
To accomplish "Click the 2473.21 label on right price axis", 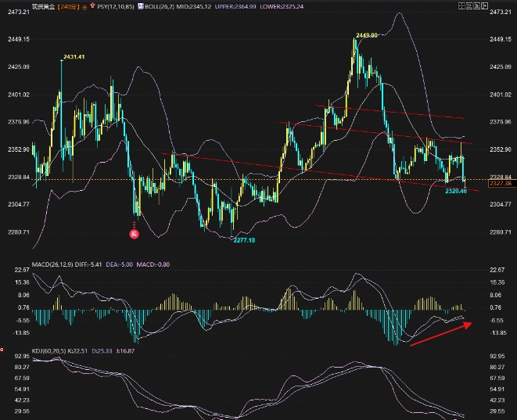I will tap(501, 12).
